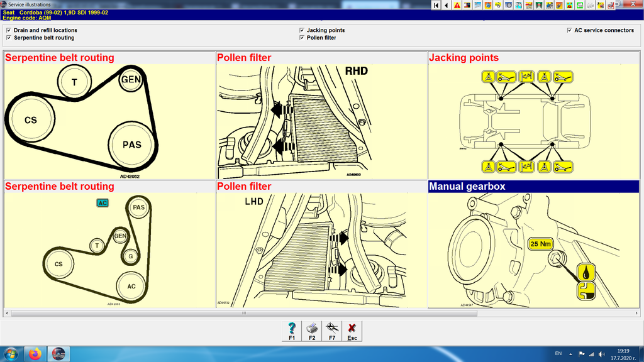Click the greyed-out printer toolbar icon
The image size is (644, 362).
click(590, 5)
